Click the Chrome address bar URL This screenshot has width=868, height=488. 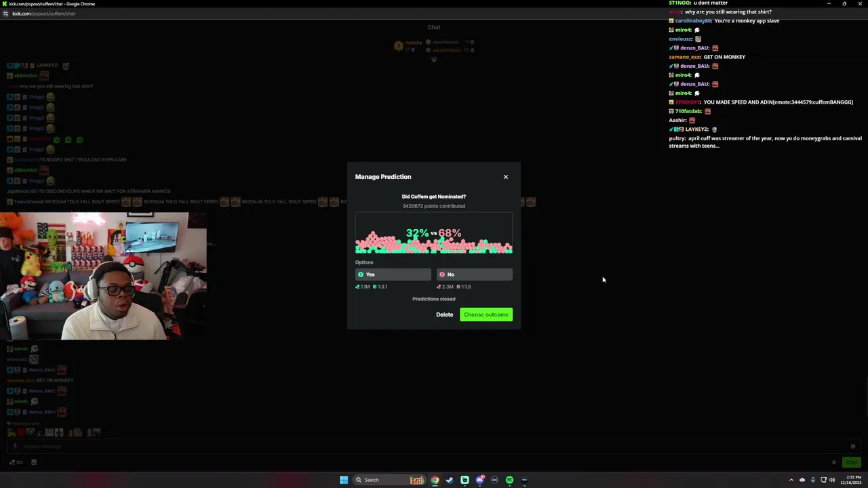42,14
